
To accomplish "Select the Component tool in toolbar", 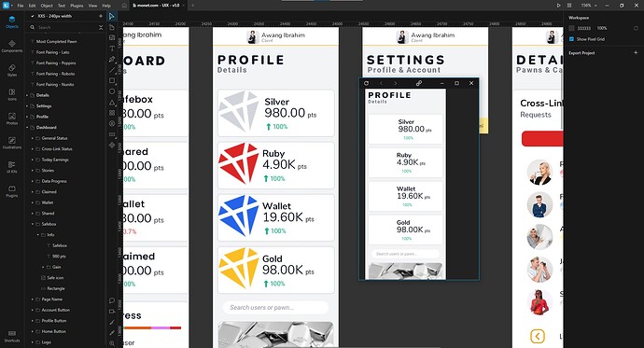I will (x=112, y=145).
